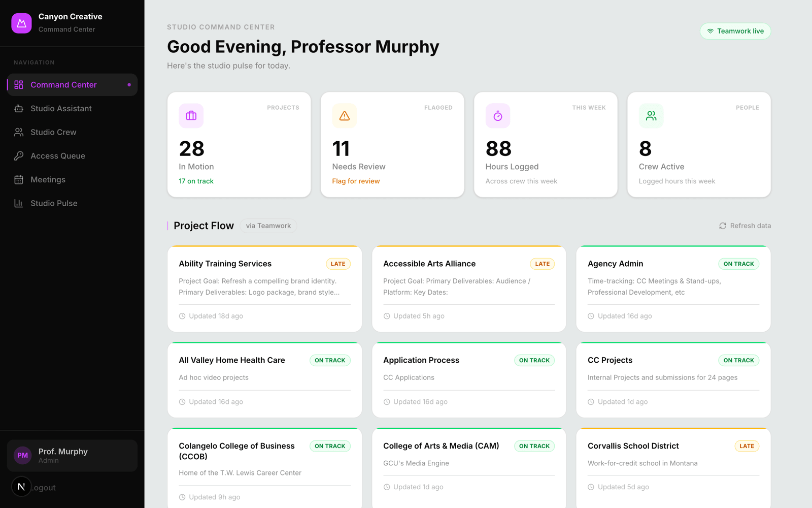This screenshot has width=812, height=508.
Task: Click the clock icon beside 'Updated 5h ago'
Action: point(387,316)
